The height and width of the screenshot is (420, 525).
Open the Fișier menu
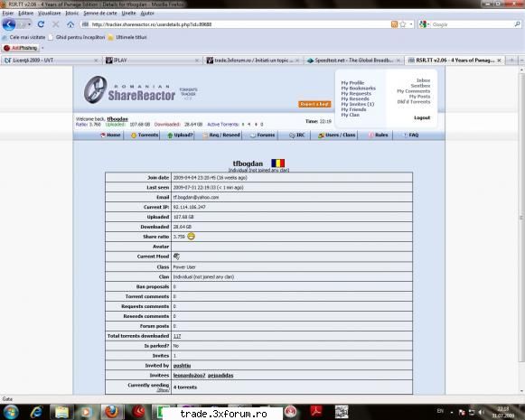(x=8, y=13)
